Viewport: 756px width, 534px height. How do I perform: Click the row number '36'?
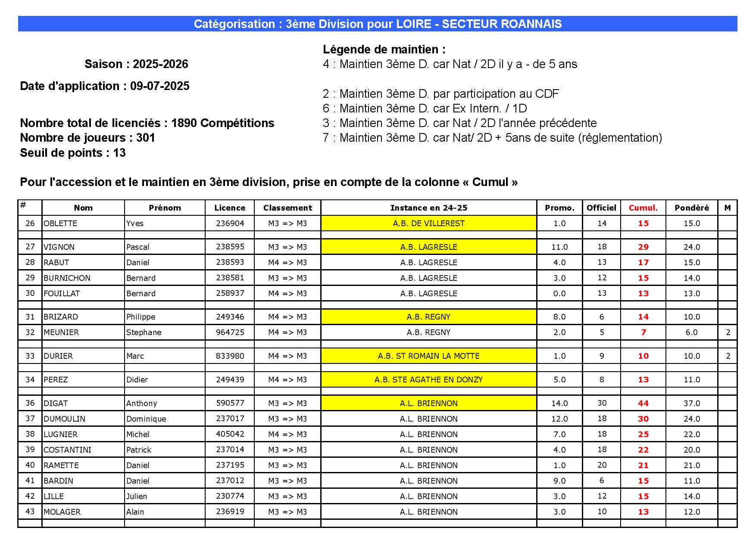[30, 404]
